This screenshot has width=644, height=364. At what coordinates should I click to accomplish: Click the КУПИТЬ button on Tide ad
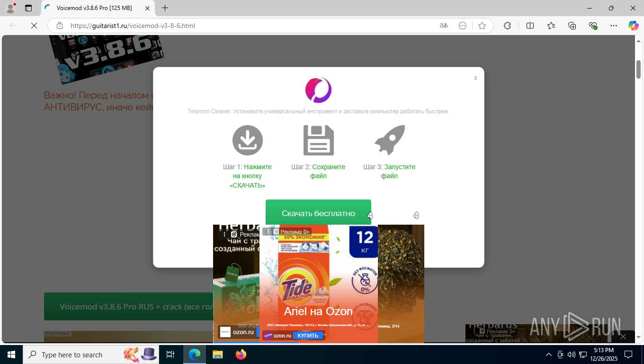[308, 336]
